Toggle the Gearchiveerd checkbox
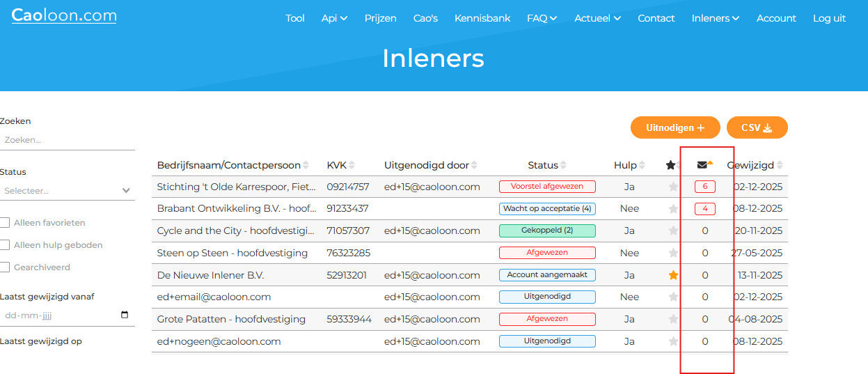 click(x=5, y=267)
